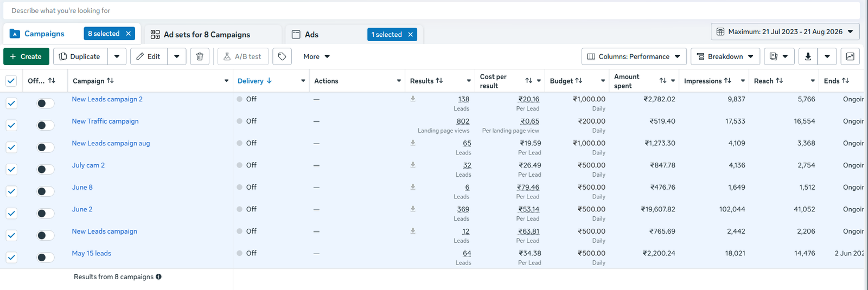Click the export download arrow icon
The image size is (868, 290).
(x=808, y=56)
